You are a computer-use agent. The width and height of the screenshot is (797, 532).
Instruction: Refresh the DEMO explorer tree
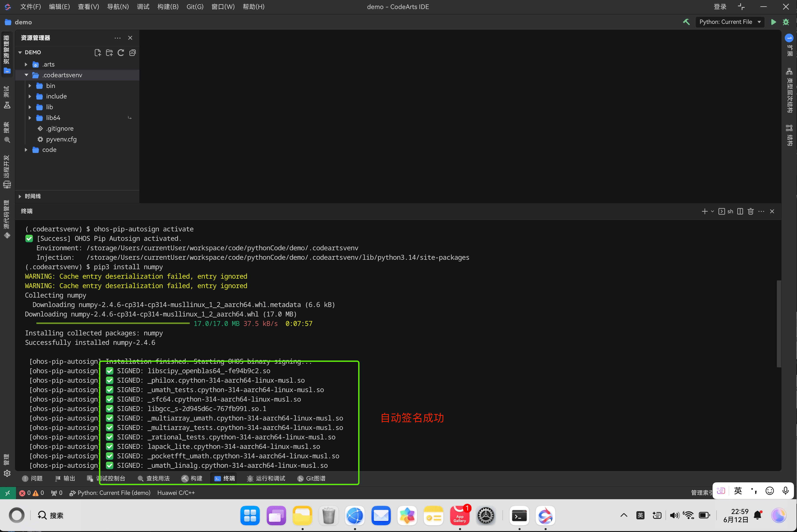[x=121, y=53]
